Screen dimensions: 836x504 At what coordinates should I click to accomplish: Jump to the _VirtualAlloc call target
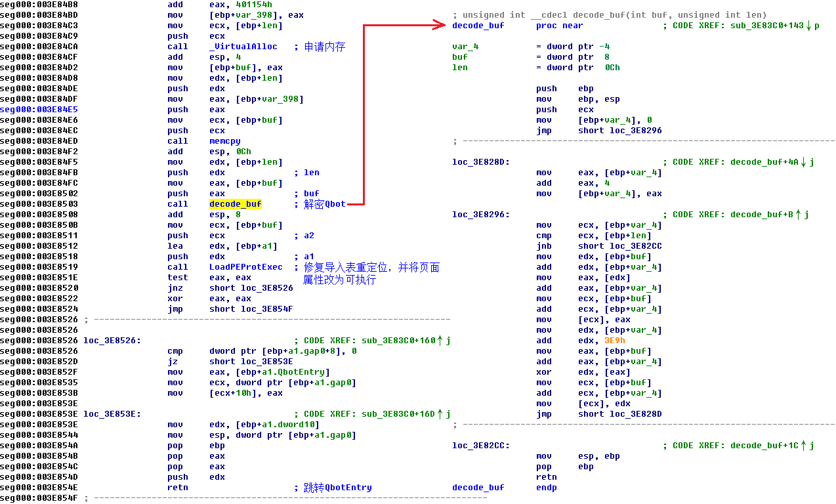pyautogui.click(x=243, y=47)
